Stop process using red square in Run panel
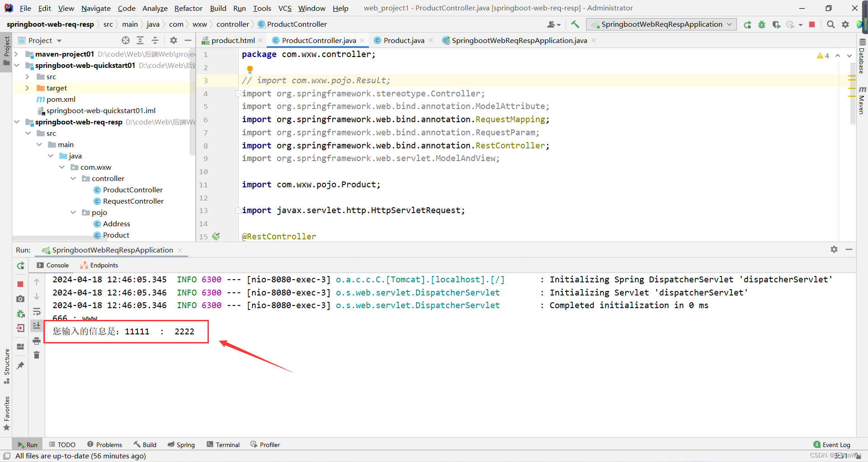The height and width of the screenshot is (462, 868). point(20,284)
